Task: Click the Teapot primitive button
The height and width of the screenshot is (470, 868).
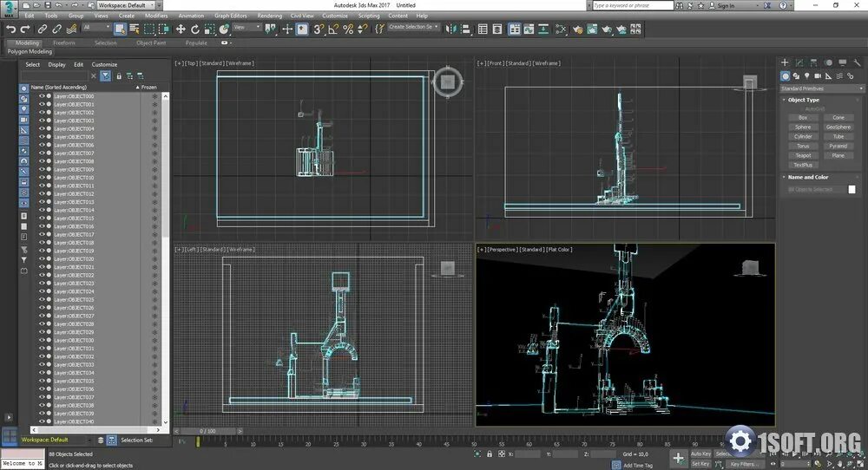Action: click(803, 155)
